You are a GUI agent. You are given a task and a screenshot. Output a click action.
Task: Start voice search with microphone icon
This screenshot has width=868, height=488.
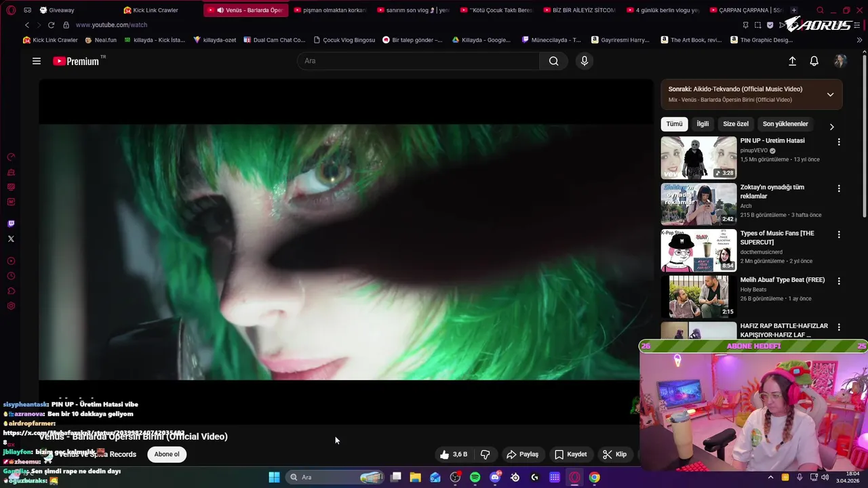coord(585,61)
